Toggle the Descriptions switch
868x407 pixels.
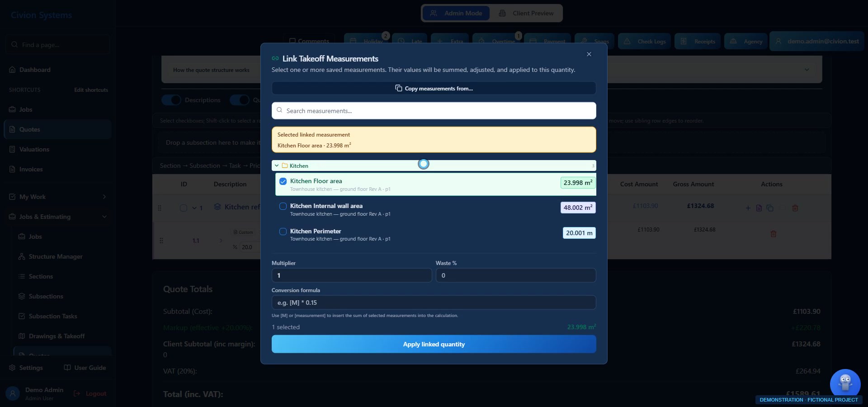click(171, 100)
